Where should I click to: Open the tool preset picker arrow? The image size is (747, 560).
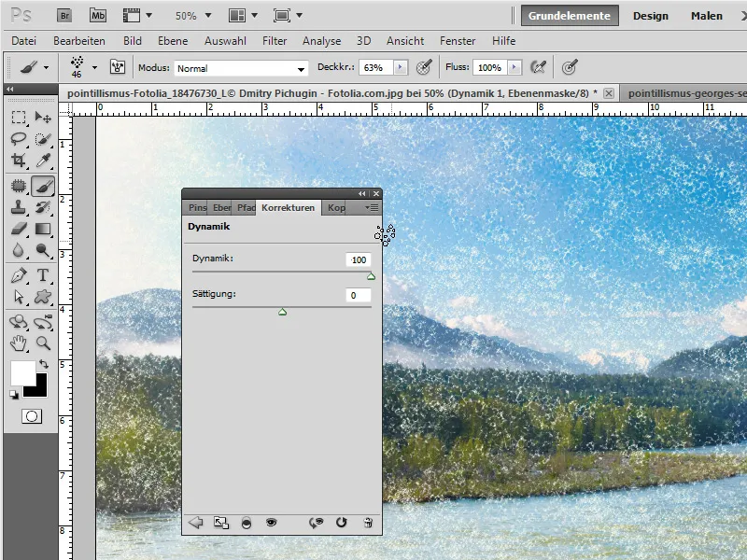[46, 67]
